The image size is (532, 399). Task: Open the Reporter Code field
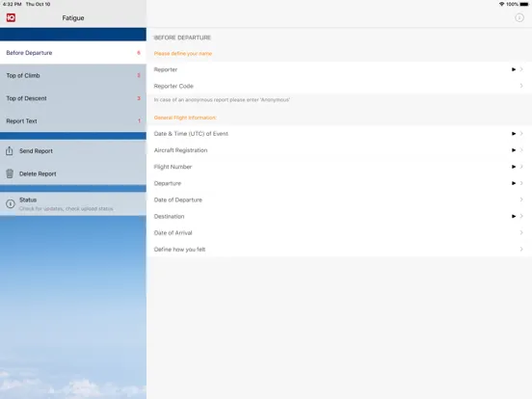[x=339, y=86]
